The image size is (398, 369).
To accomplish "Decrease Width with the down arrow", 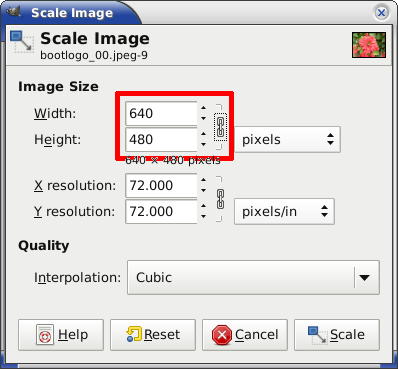I will (203, 119).
